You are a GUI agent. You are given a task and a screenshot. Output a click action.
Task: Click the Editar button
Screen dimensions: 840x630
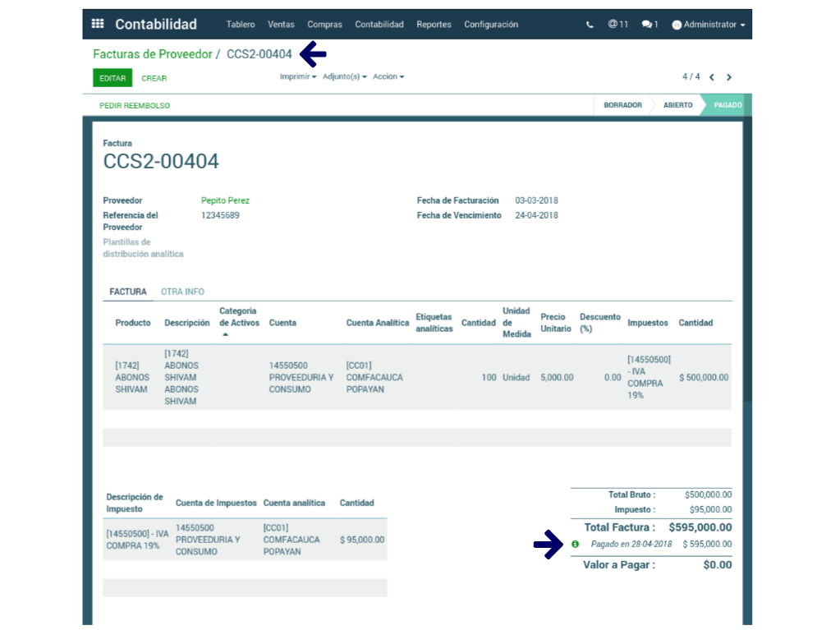point(112,79)
